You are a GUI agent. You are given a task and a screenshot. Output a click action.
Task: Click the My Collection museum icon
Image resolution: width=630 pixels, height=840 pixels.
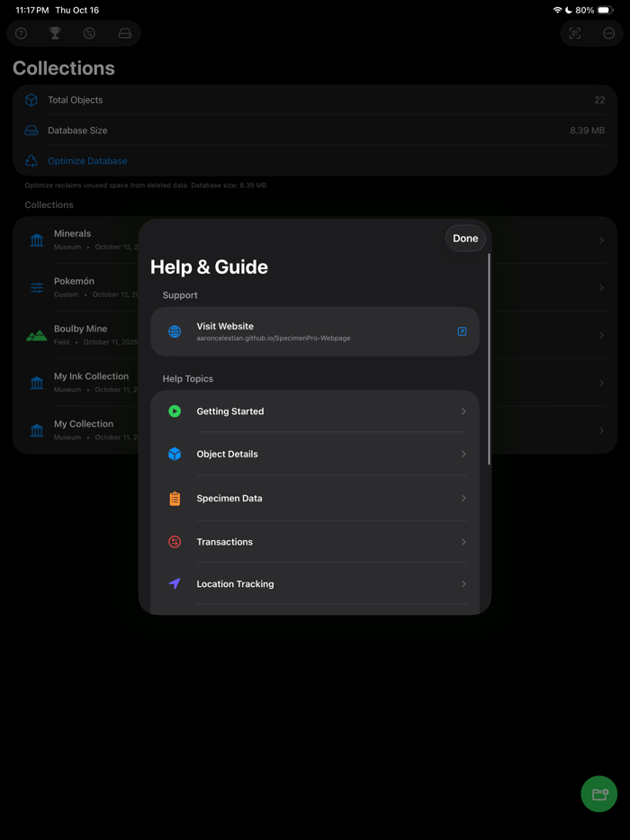(x=37, y=430)
